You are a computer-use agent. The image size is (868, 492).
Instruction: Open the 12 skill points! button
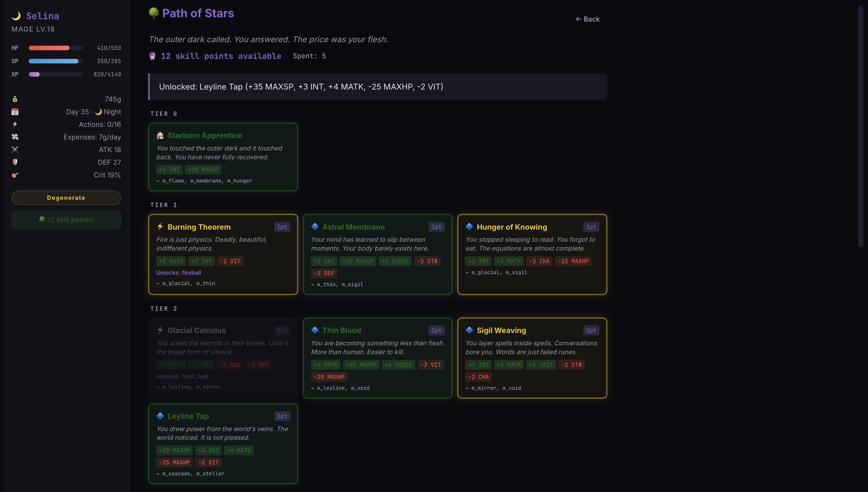tap(66, 220)
